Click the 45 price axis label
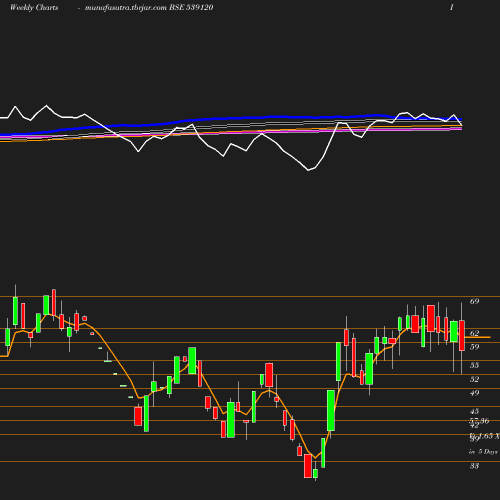Screen dimensions: 500x500 point(474,411)
